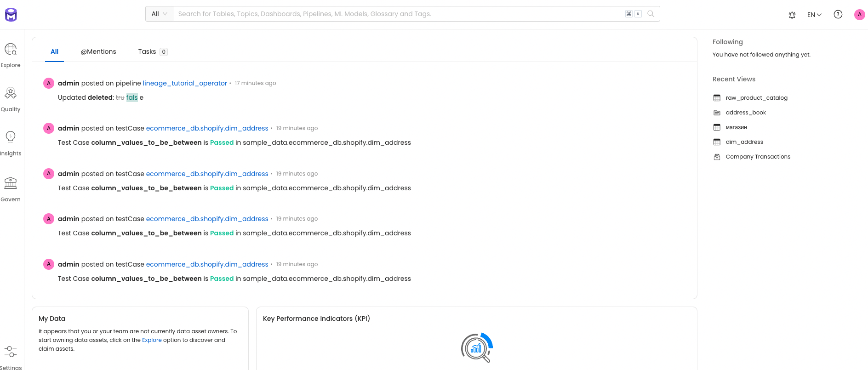The width and height of the screenshot is (868, 370).
Task: Open the help question mark icon
Action: point(838,14)
